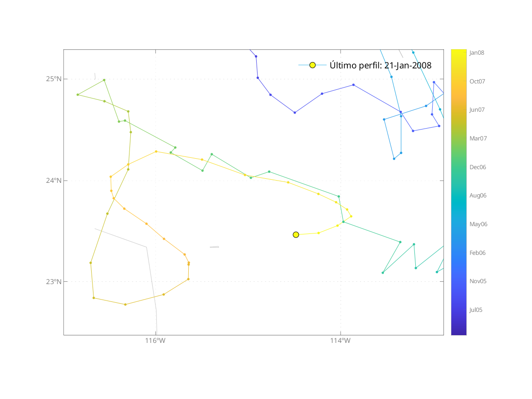Viewport: 532px width, 399px height.
Task: Click the May06 label on the colorbar
Action: (478, 224)
